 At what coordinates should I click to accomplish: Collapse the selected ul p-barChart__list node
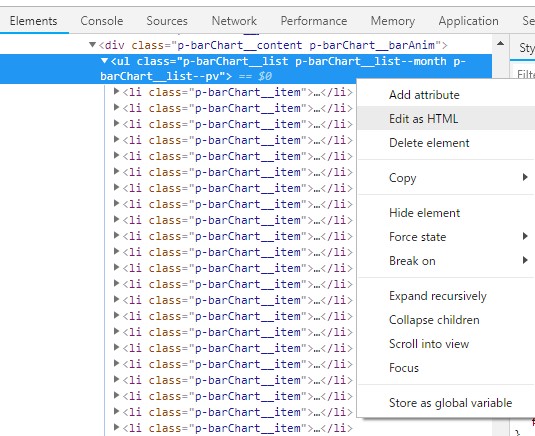click(104, 61)
